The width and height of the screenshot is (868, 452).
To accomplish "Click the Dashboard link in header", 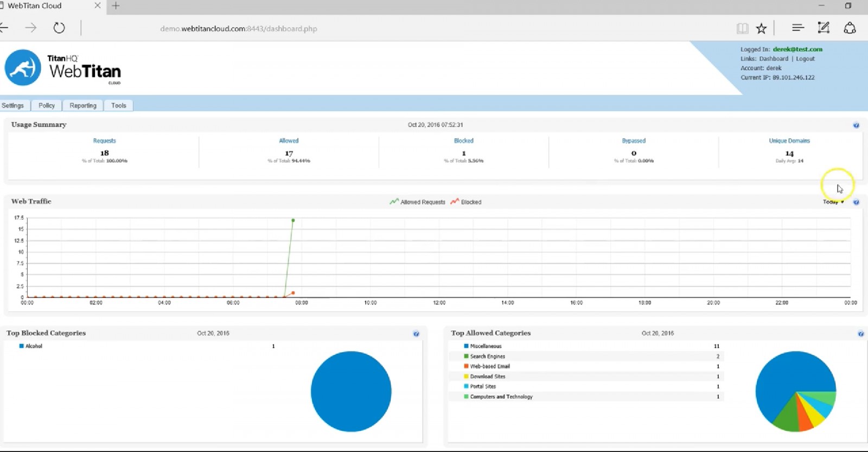I will pos(774,59).
